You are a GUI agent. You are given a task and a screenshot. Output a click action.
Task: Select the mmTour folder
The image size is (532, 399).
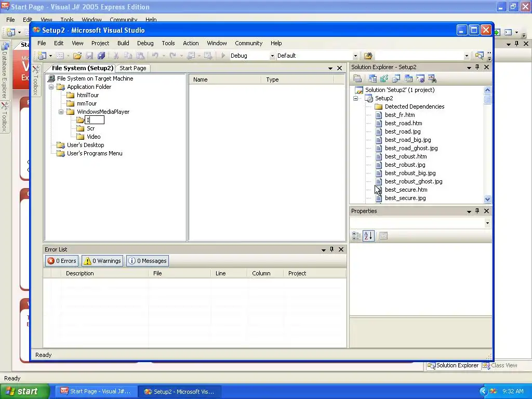click(x=87, y=103)
